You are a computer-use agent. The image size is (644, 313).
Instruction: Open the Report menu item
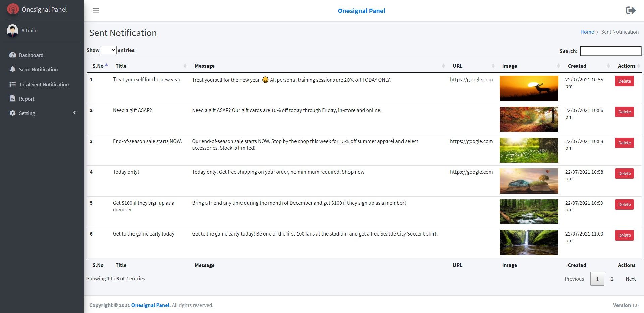coord(26,99)
